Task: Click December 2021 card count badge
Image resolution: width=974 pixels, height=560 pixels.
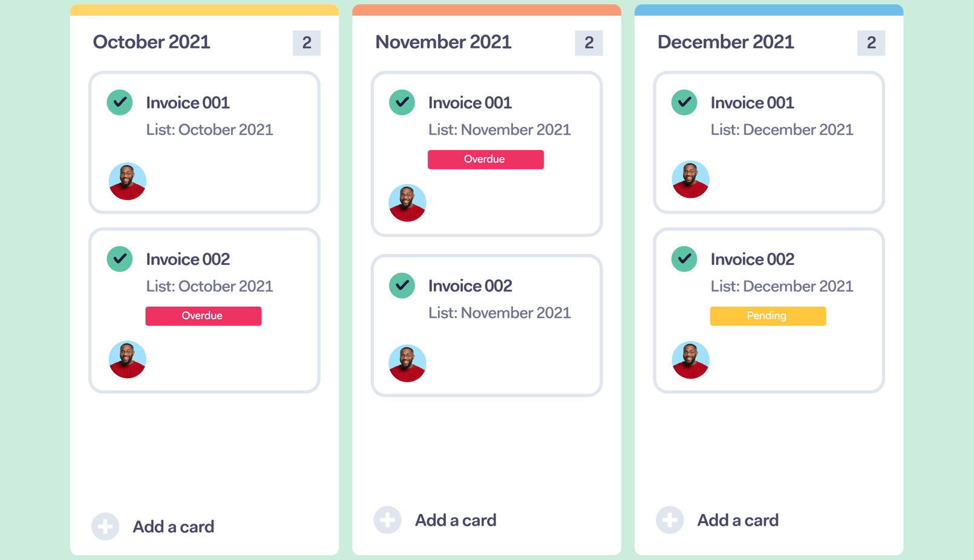Action: [871, 43]
